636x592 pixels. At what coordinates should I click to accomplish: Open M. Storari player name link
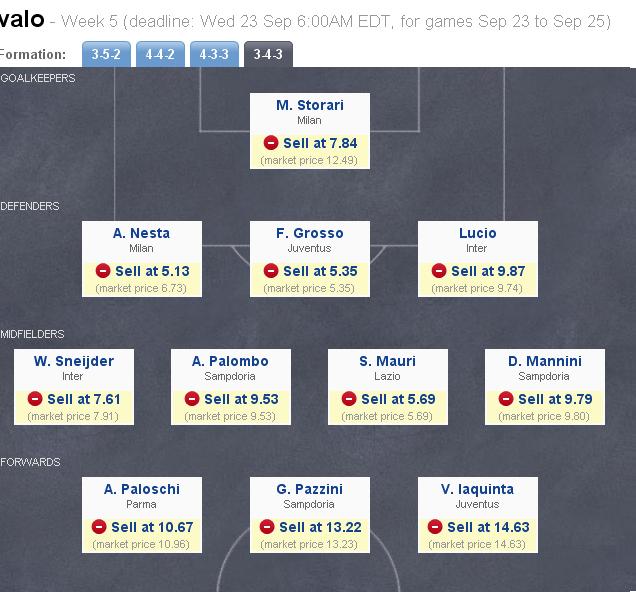coord(310,105)
